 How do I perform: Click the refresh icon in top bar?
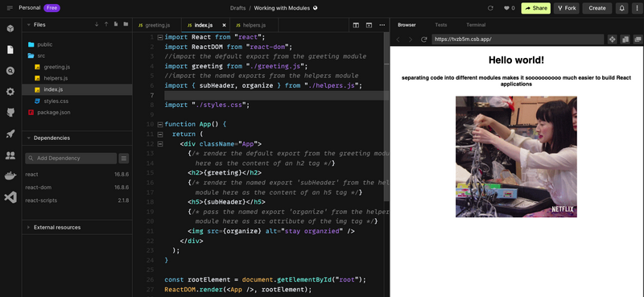coord(490,8)
